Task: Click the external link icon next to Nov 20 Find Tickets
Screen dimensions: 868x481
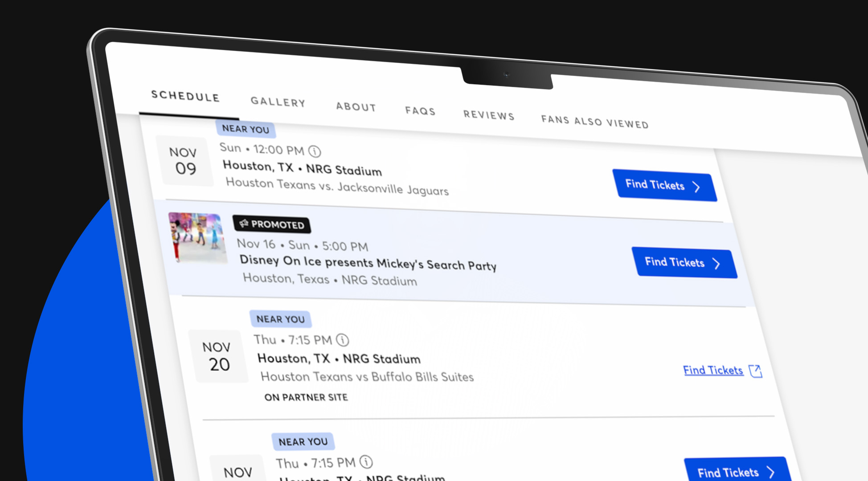Action: pyautogui.click(x=755, y=371)
